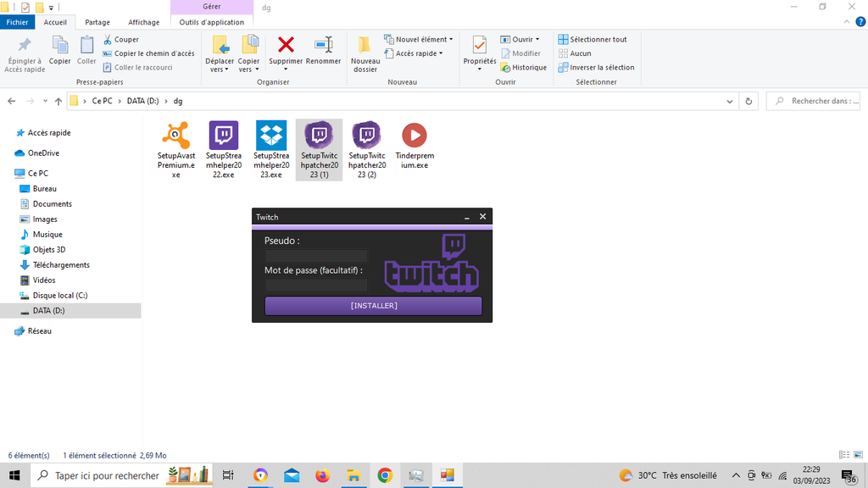Click the Renommer icon in ribbon
Screen dimensions: 868x488
323,44
